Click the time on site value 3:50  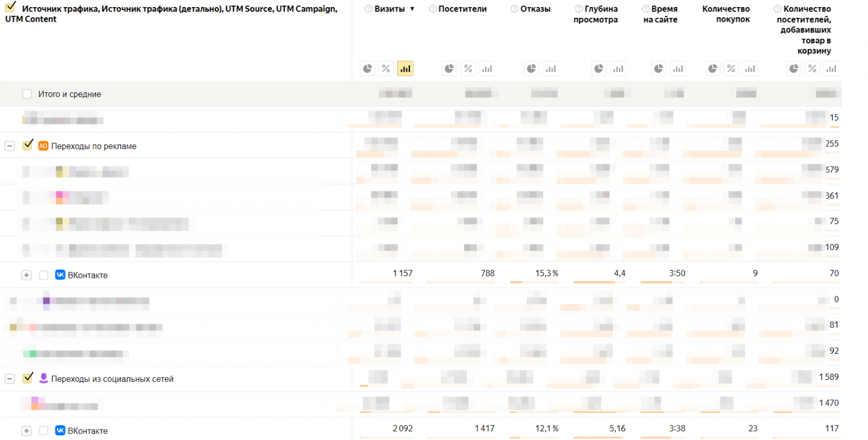tap(677, 273)
